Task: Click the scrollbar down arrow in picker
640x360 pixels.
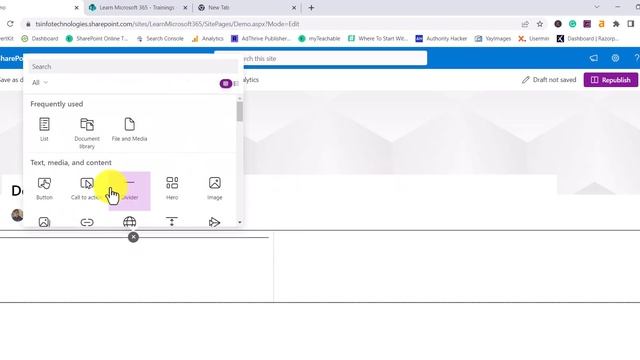Action: pyautogui.click(x=240, y=222)
